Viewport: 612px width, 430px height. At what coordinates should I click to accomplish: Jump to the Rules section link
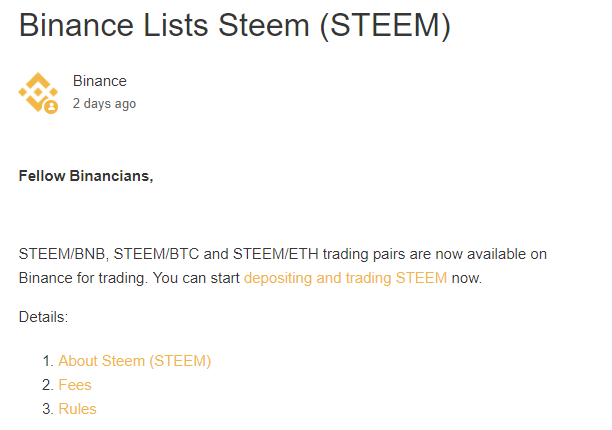(x=77, y=409)
